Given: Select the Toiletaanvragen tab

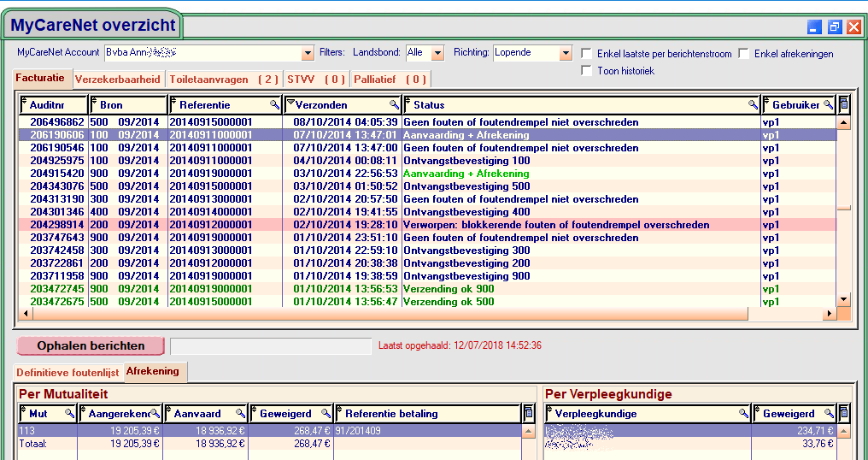Looking at the screenshot, I should (224, 80).
